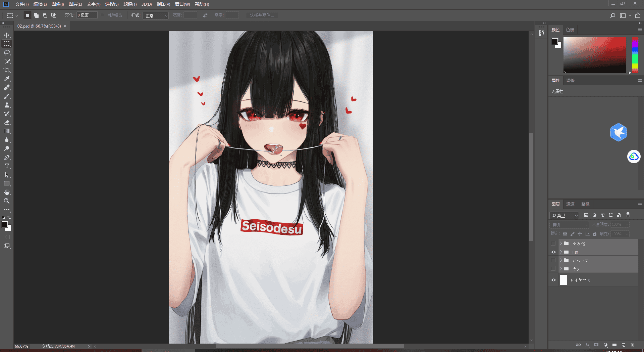644x352 pixels.
Task: Select the Pen tool
Action: tap(7, 157)
